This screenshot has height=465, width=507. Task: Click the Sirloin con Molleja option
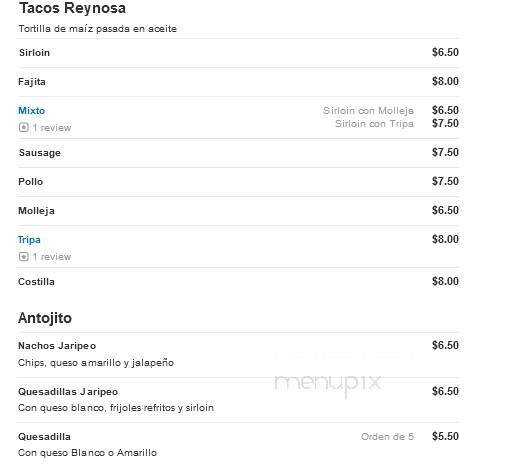[368, 110]
